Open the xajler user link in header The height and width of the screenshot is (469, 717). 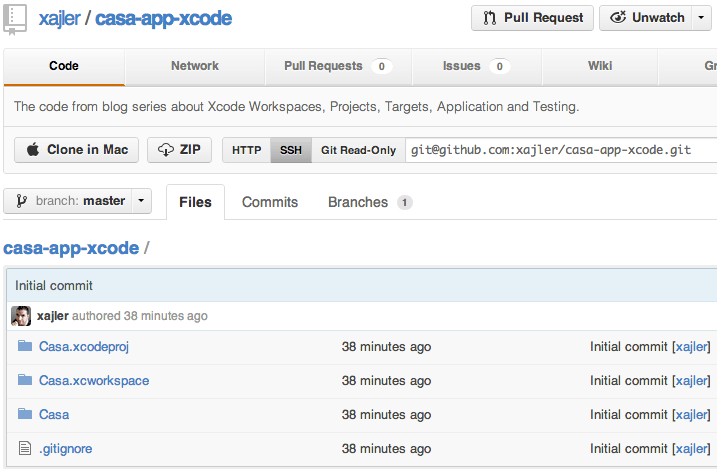click(59, 19)
